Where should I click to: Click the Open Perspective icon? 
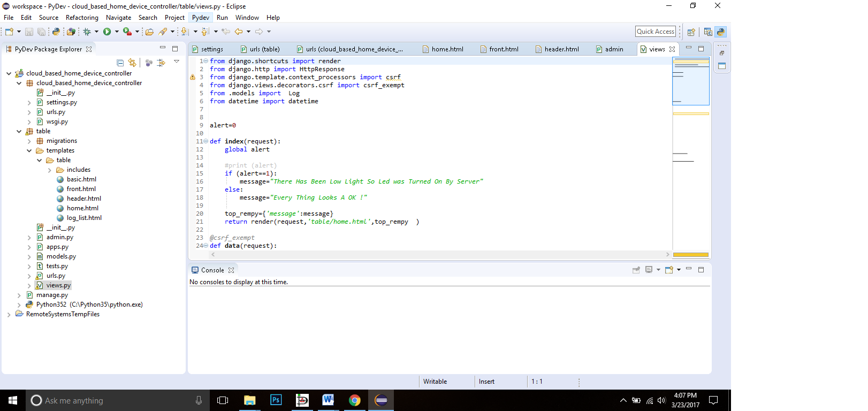[x=691, y=32]
